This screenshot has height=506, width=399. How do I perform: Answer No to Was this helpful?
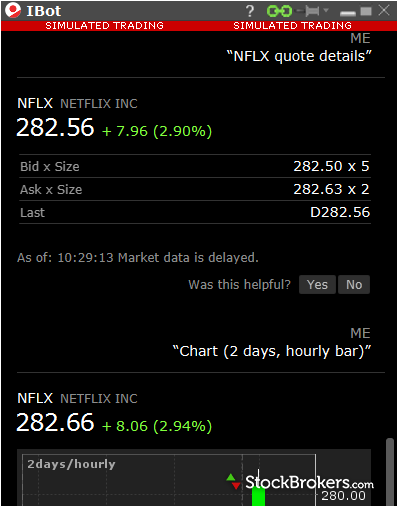(354, 285)
